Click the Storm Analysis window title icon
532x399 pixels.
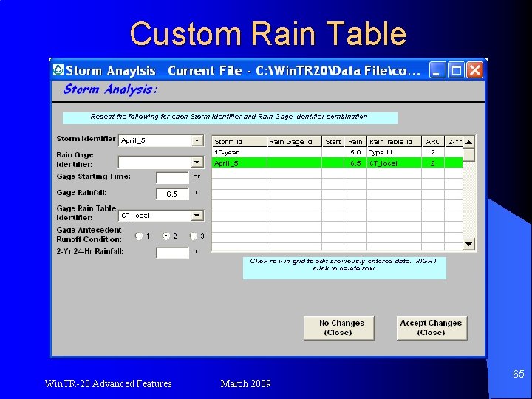point(58,70)
